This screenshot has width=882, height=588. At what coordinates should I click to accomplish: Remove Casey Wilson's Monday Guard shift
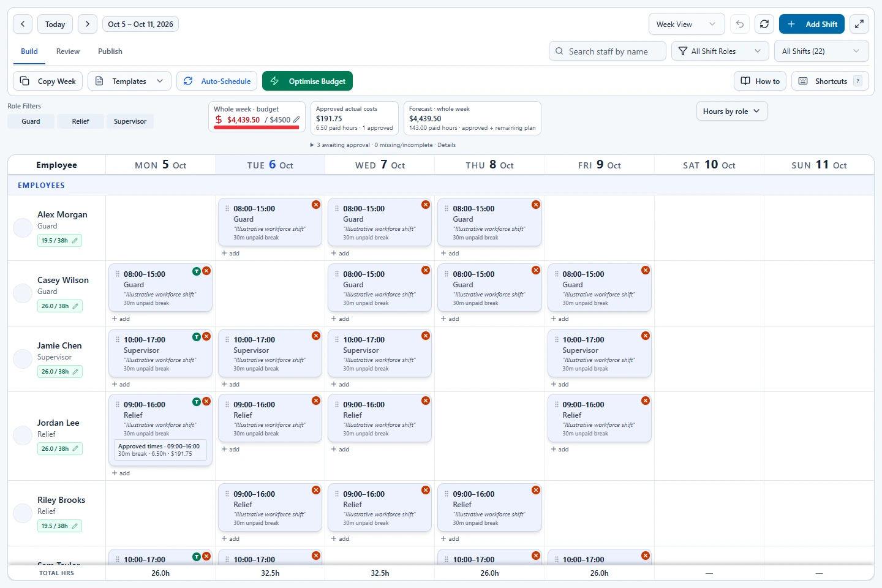click(206, 271)
